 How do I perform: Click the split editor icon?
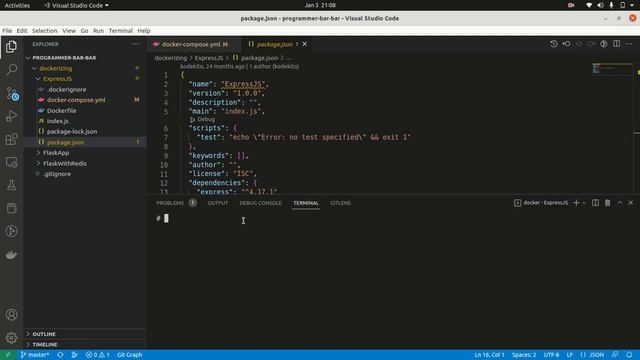(616, 44)
